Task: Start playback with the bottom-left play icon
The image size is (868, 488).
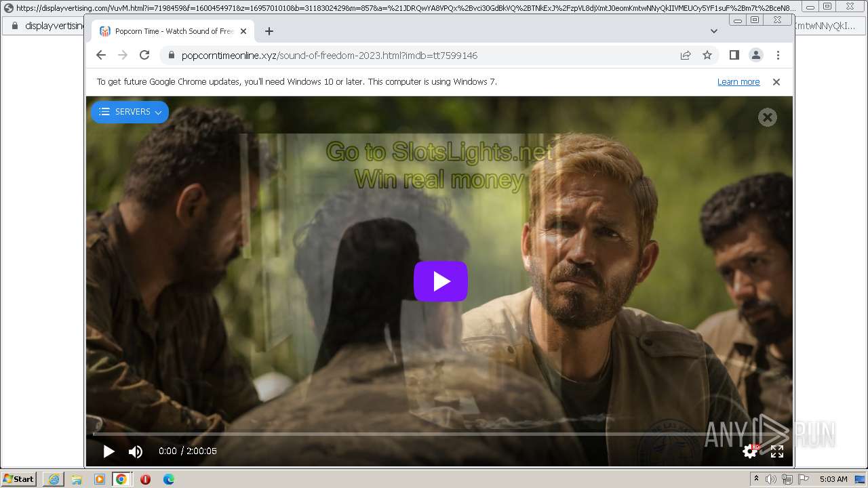Action: click(108, 451)
